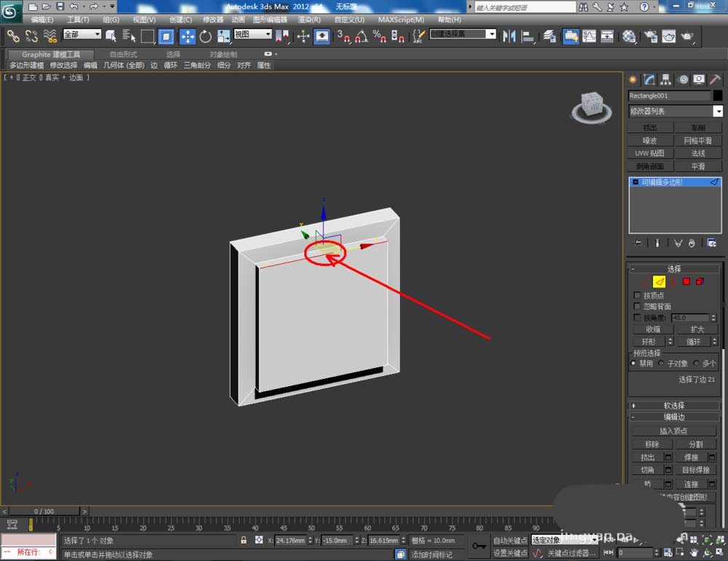Open the Layer Manager icon
The width and height of the screenshot is (728, 561).
pos(550,36)
